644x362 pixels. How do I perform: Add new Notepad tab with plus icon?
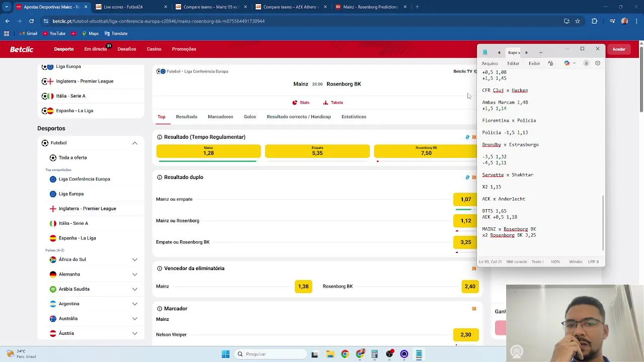[x=541, y=52]
